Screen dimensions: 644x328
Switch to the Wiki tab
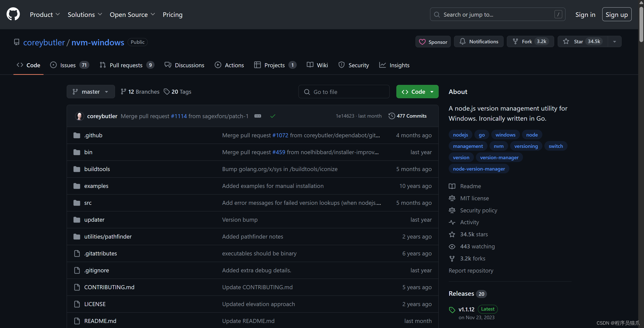click(x=317, y=65)
